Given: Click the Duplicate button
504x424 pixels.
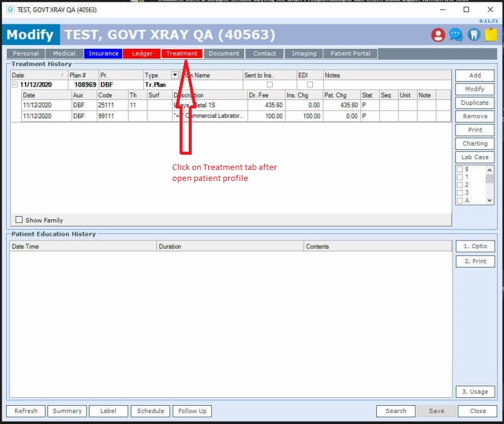Looking at the screenshot, I should [475, 103].
